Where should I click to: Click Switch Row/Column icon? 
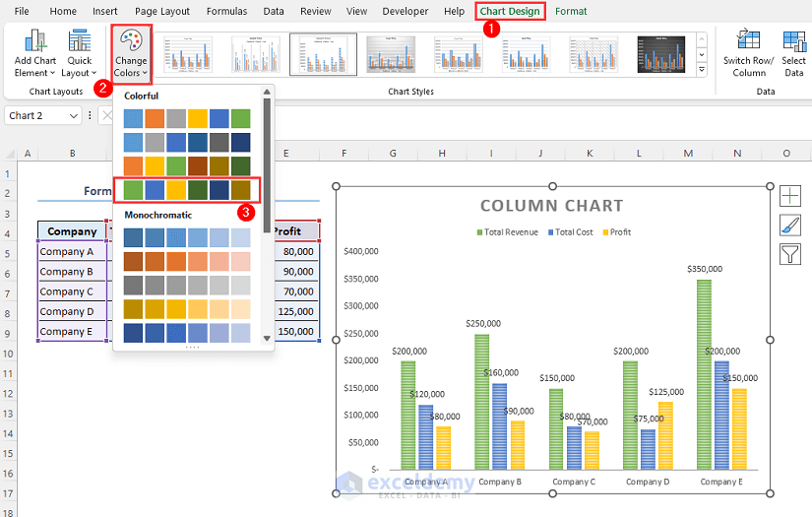(x=748, y=54)
